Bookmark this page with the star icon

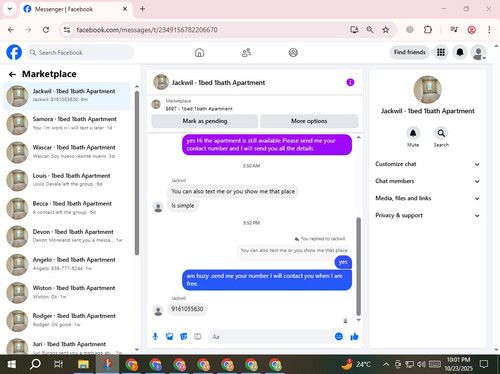click(386, 30)
